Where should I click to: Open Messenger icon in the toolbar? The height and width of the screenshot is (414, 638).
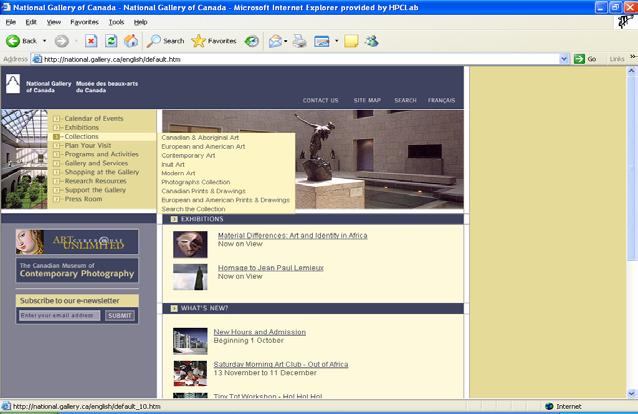point(371,41)
